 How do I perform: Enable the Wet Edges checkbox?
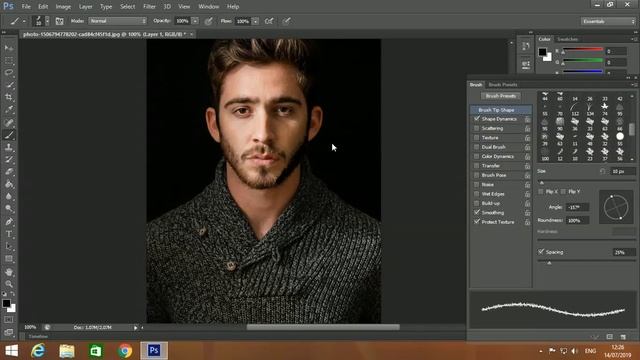pyautogui.click(x=477, y=194)
